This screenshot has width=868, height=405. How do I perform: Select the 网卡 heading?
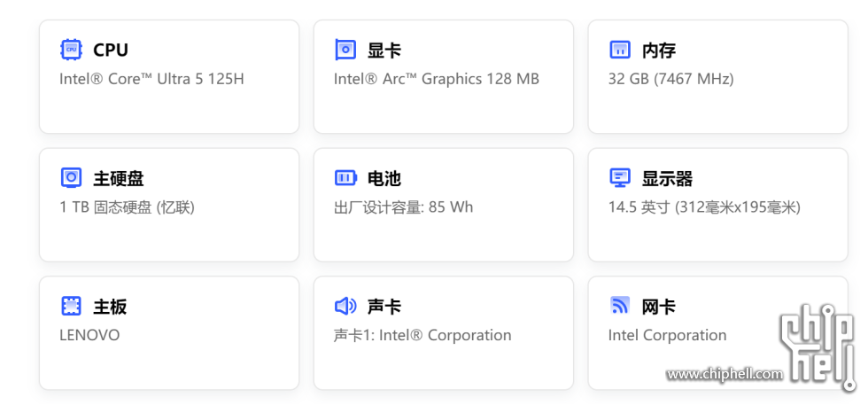coord(659,307)
